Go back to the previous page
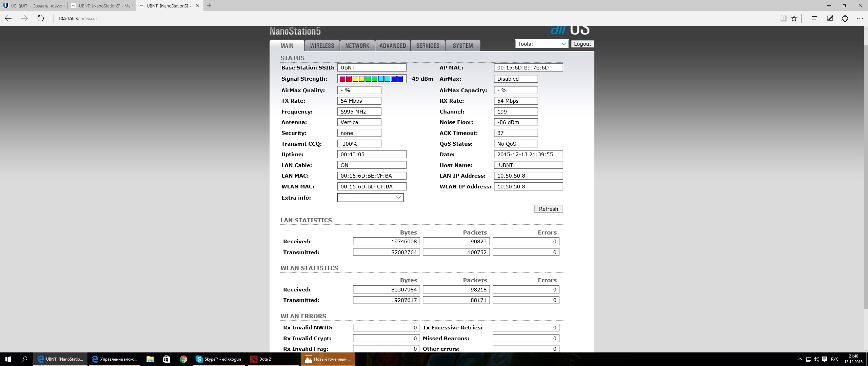The height and width of the screenshot is (366, 868). click(8, 18)
